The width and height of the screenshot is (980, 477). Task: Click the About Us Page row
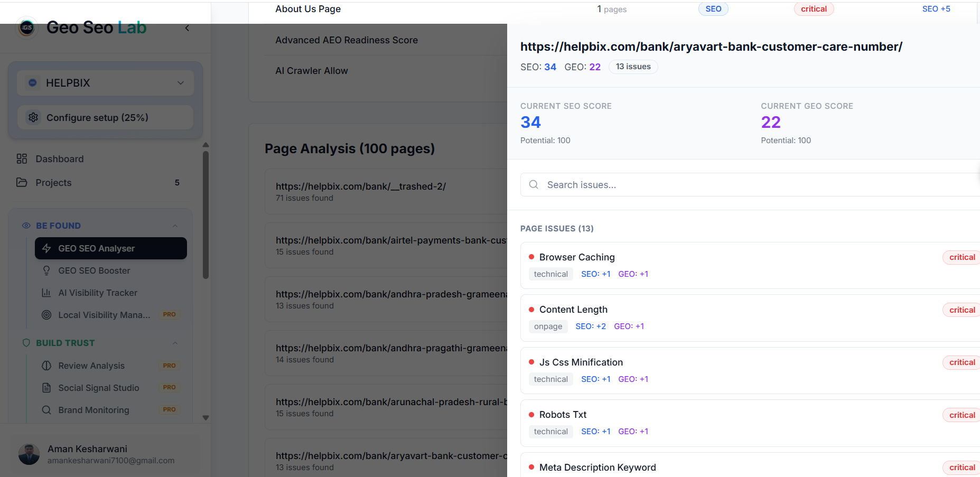coord(613,9)
